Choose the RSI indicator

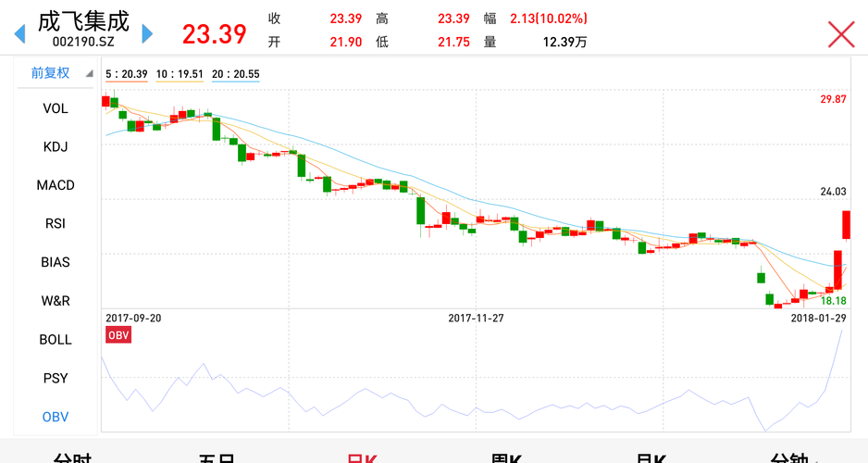pos(56,224)
